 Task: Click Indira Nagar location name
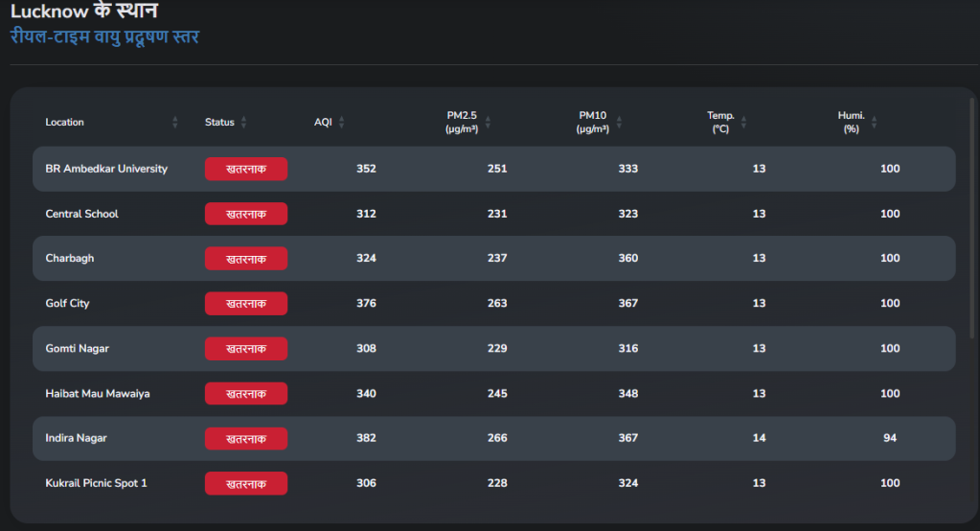(x=76, y=438)
